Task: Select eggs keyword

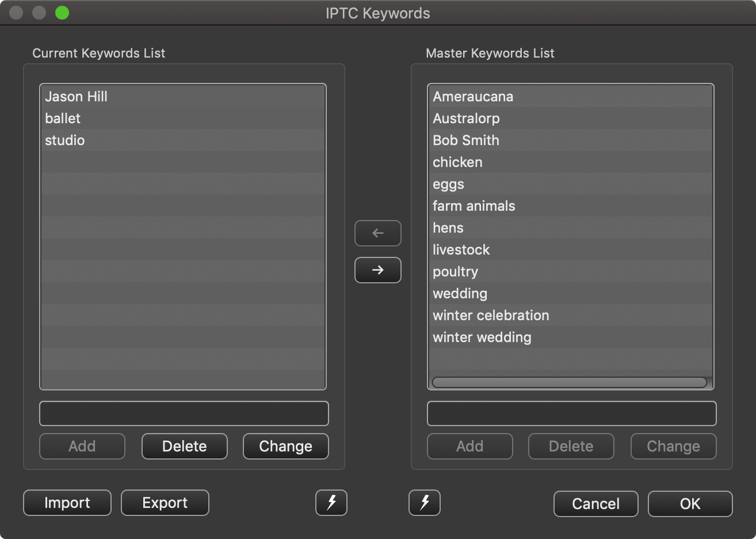Action: [x=571, y=184]
